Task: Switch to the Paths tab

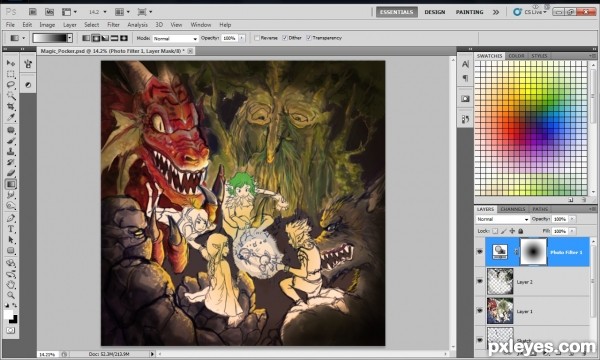Action: (x=540, y=209)
